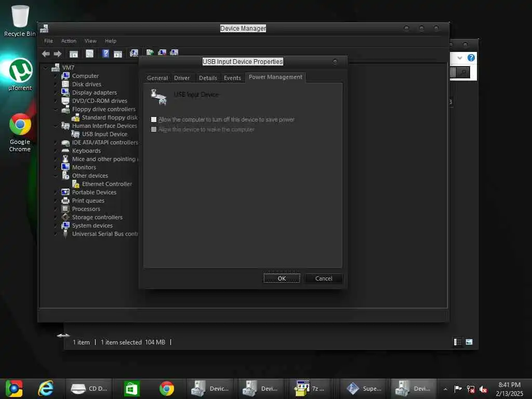
Task: Click the Update Driver Software toolbar icon
Action: point(150,52)
